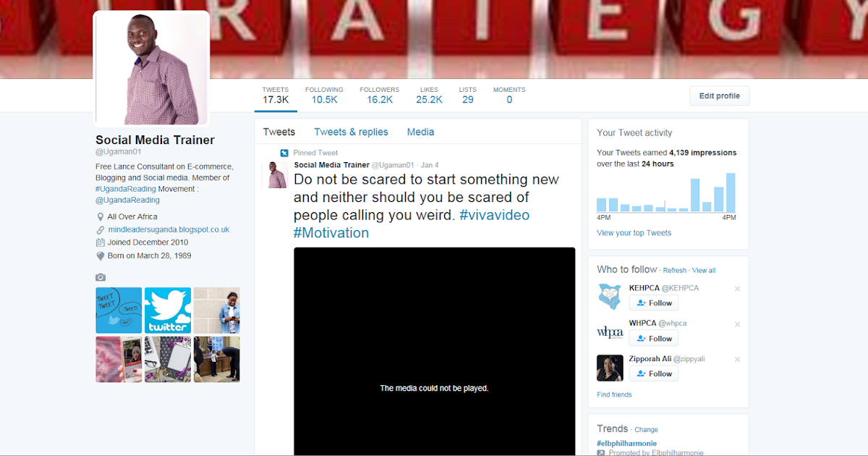Click the #vivavideo hashtag in the pinned tweet
The width and height of the screenshot is (868, 456).
pos(494,214)
